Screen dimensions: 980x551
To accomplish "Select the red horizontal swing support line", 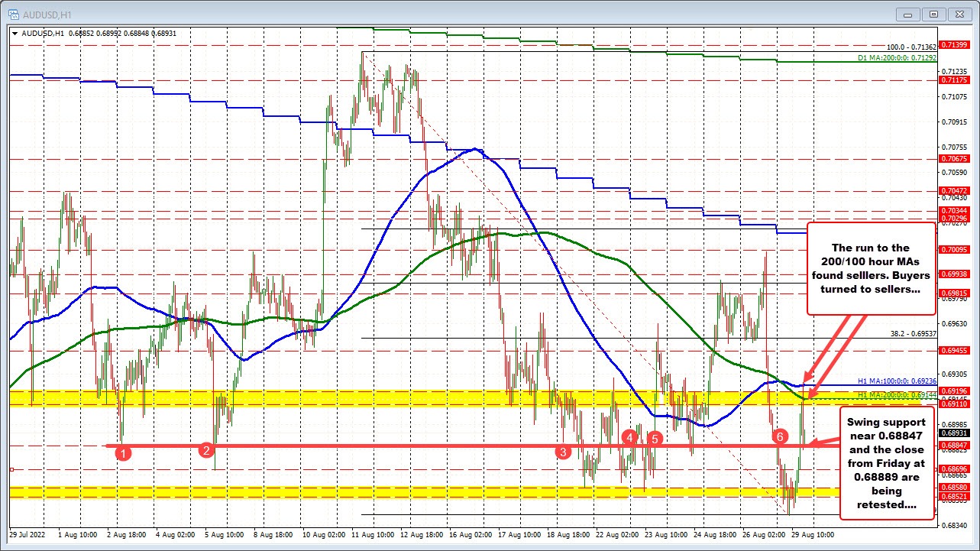I will tap(382, 445).
